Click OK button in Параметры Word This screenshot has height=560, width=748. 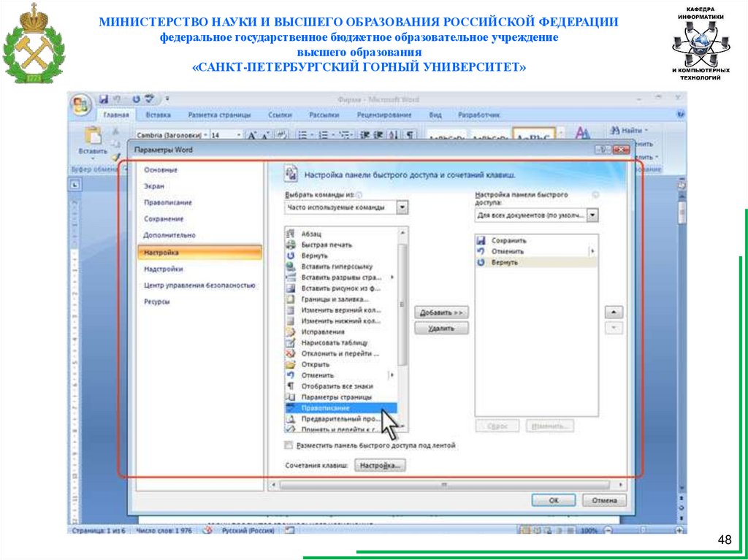point(554,500)
